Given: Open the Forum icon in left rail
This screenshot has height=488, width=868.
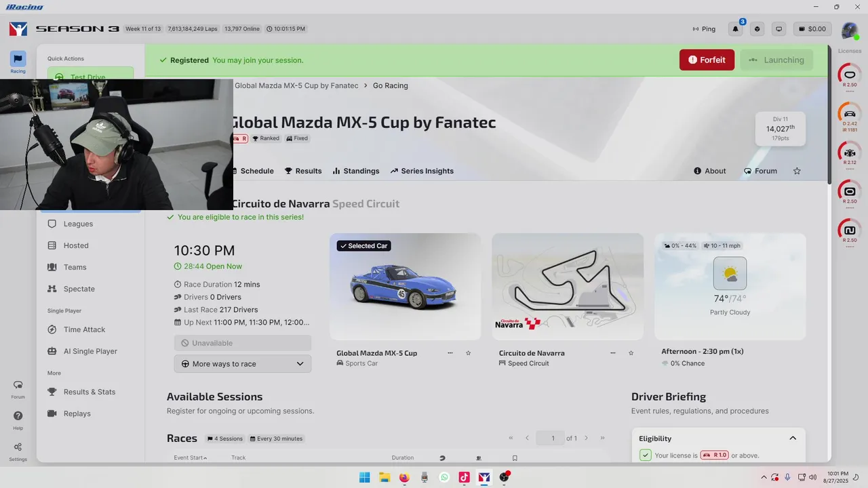Looking at the screenshot, I should (x=18, y=389).
